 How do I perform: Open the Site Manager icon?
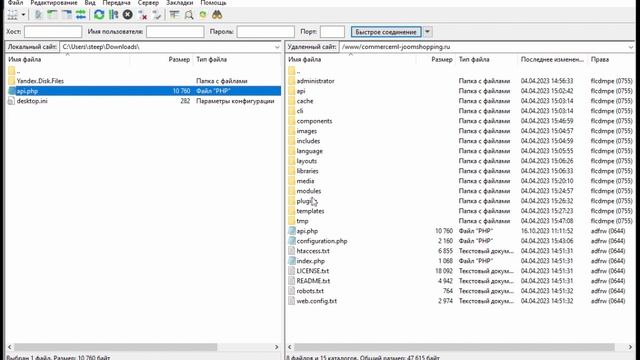(13, 15)
